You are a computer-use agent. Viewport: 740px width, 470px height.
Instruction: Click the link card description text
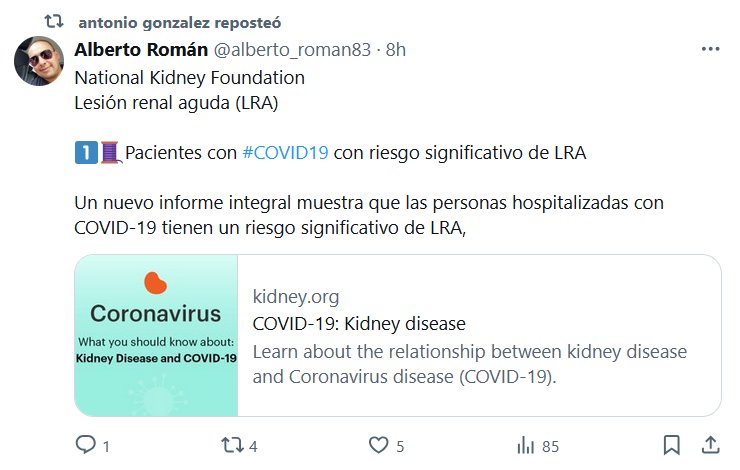(x=469, y=365)
